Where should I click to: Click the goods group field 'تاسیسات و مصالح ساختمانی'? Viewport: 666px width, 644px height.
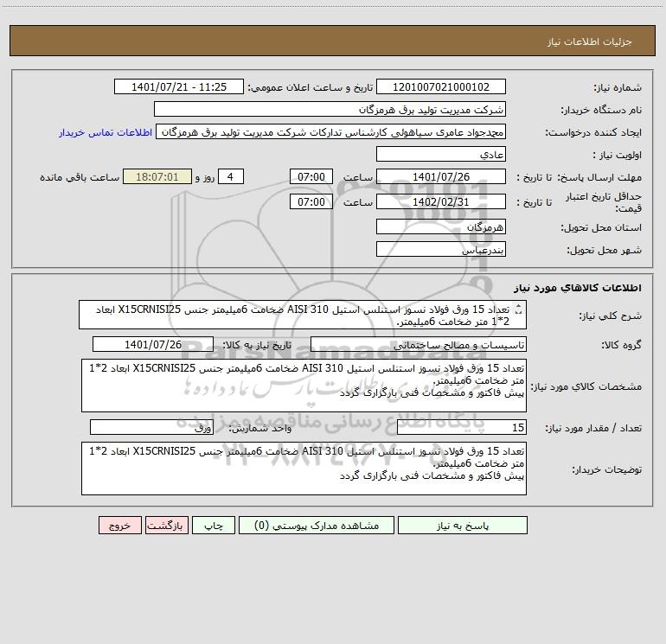point(419,344)
